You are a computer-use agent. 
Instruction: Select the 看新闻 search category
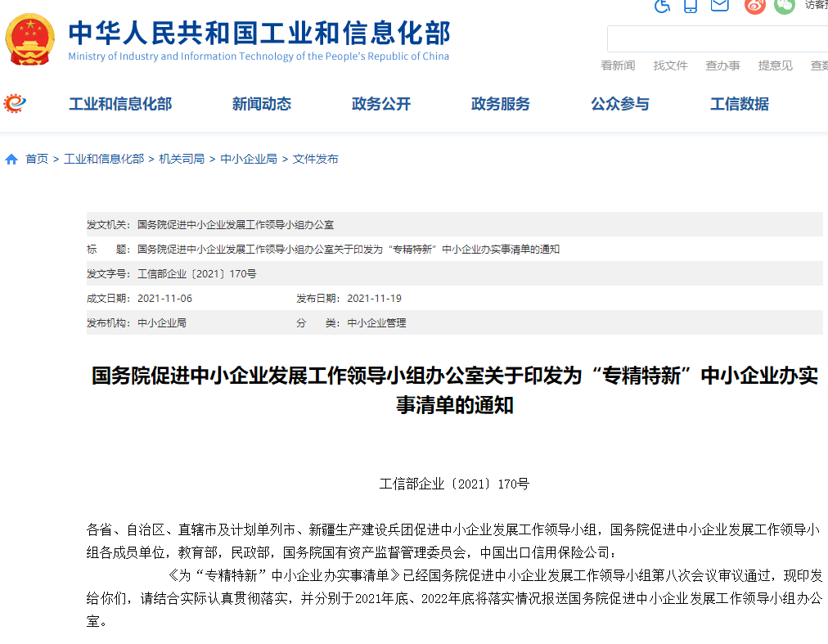tap(618, 65)
